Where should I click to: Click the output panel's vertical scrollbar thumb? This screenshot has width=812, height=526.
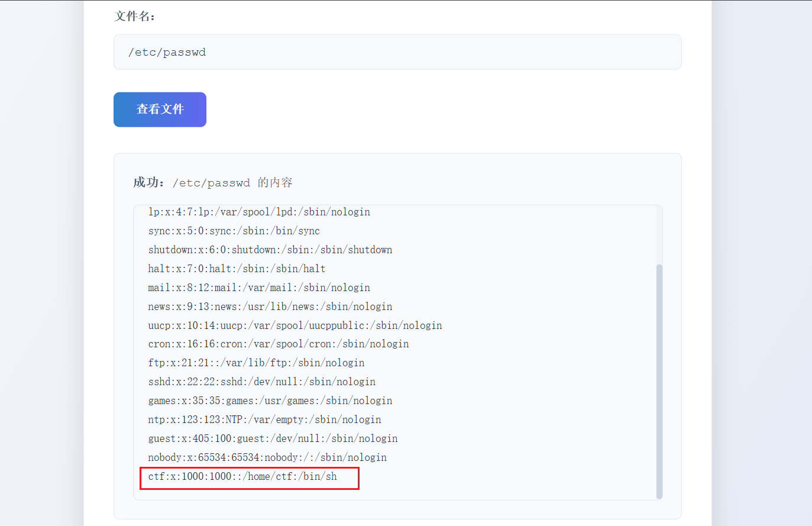click(x=659, y=381)
